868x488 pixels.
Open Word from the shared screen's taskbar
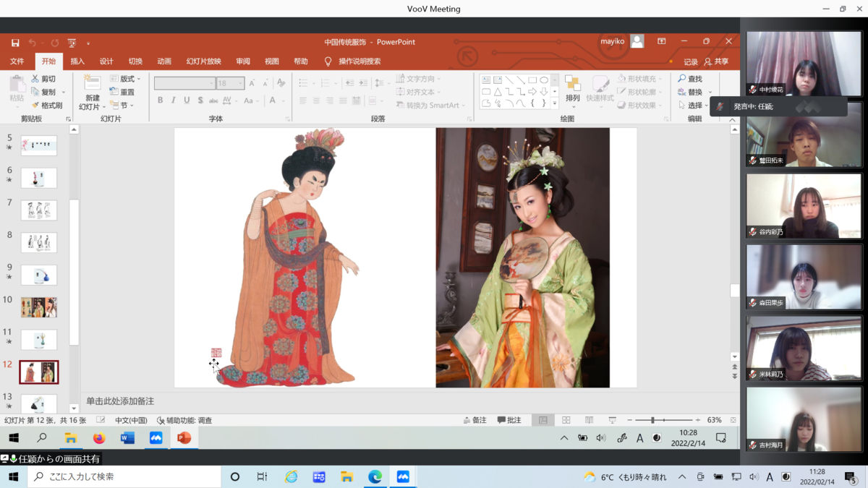point(127,438)
